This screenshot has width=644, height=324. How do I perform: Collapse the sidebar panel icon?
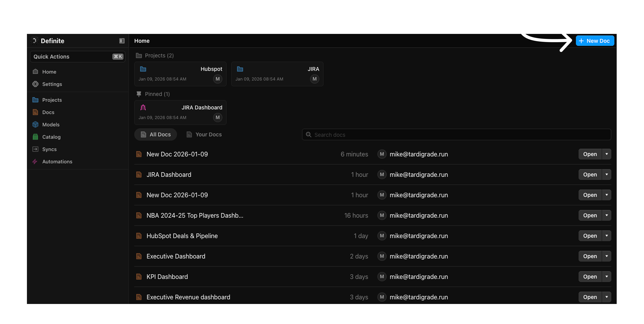122,41
